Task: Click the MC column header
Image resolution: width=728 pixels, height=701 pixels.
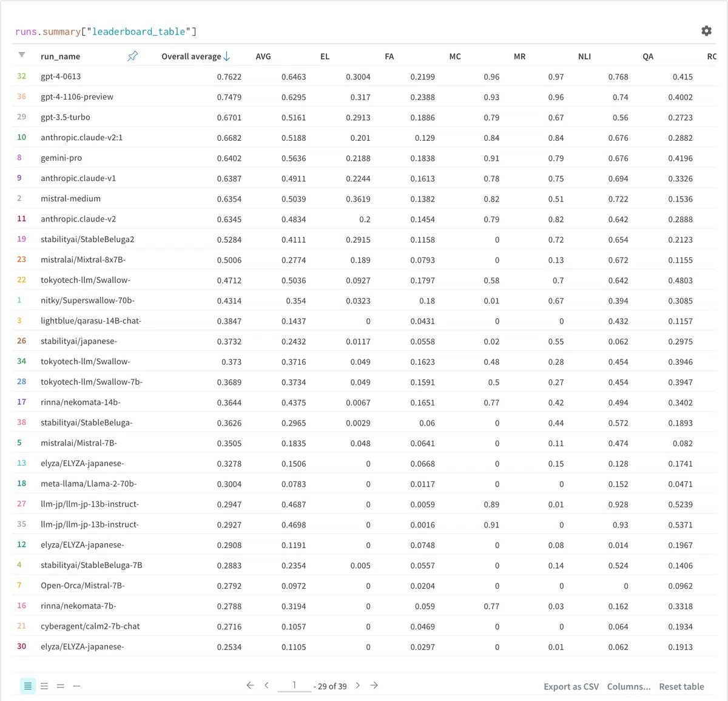Action: point(455,56)
